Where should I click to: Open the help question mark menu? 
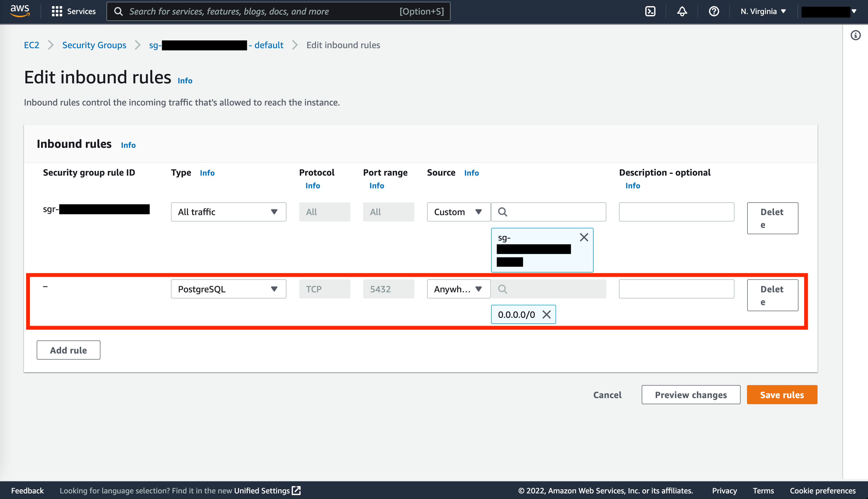pyautogui.click(x=714, y=11)
